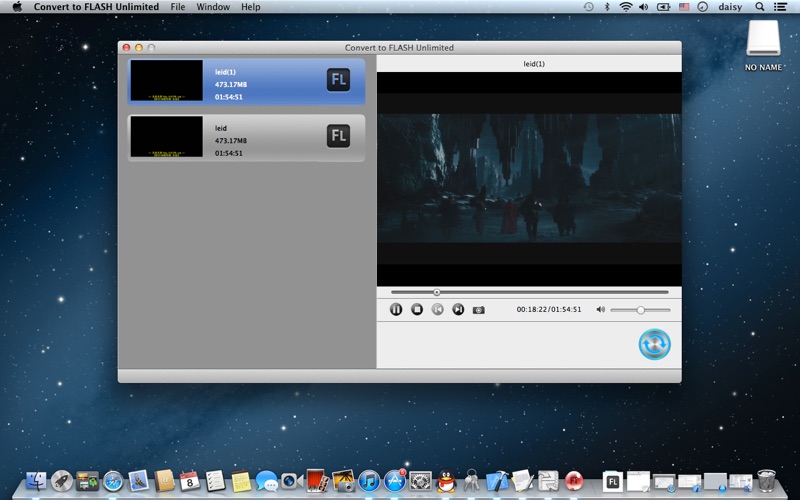Click the leid(1) file name text
Image resolution: width=800 pixels, height=500 pixels.
(225, 72)
